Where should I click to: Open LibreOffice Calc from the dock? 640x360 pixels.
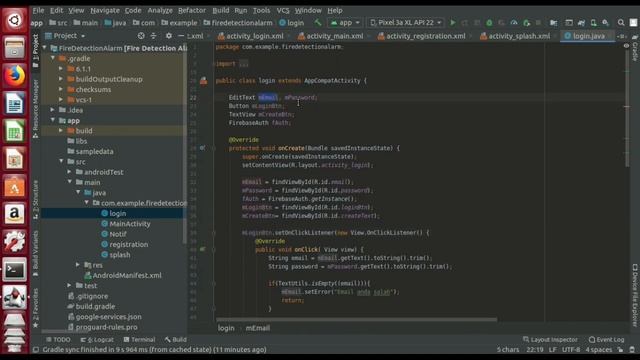coord(14,131)
